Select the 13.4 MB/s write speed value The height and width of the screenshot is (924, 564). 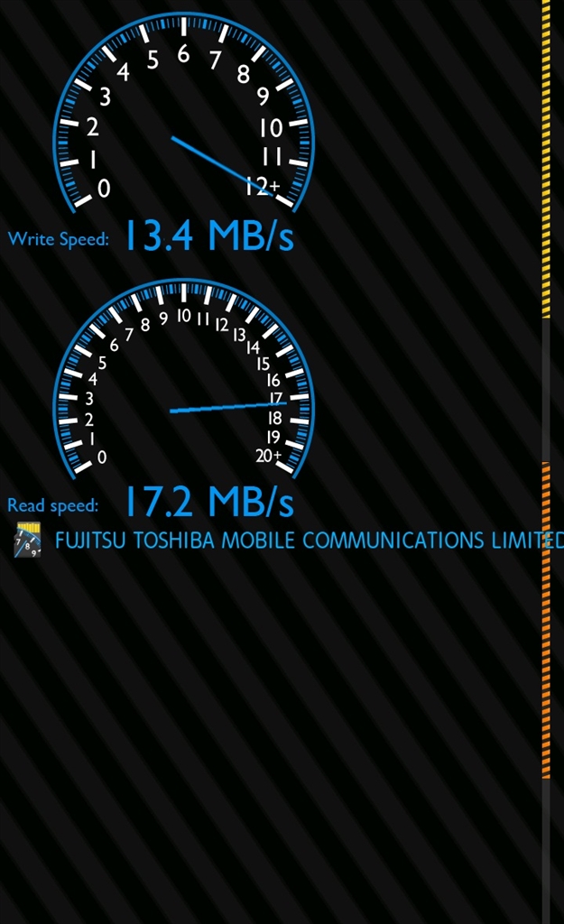(209, 236)
